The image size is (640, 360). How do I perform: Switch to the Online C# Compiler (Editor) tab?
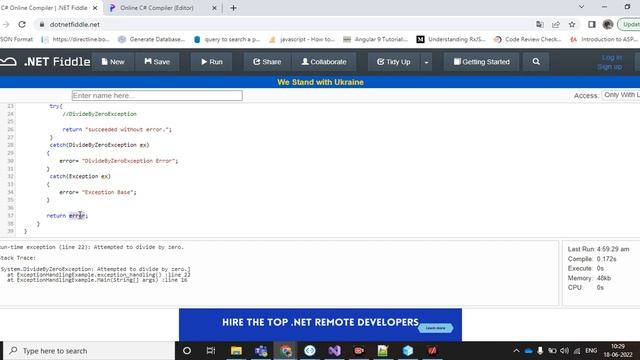(157, 8)
